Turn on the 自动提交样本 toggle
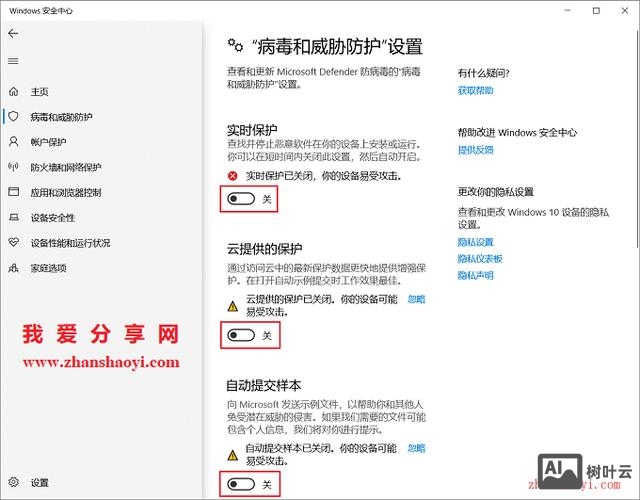640x500 pixels. pyautogui.click(x=241, y=484)
